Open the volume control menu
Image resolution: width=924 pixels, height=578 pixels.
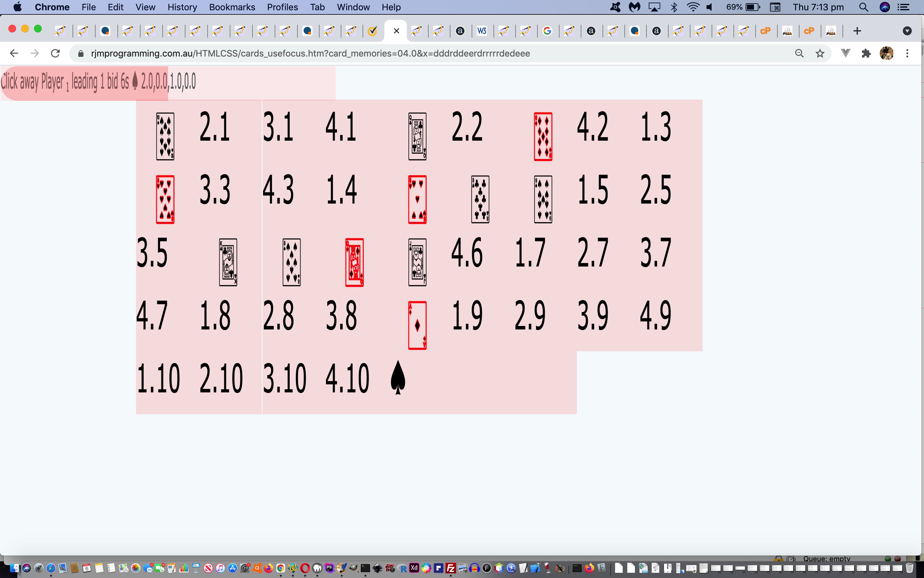[x=710, y=7]
